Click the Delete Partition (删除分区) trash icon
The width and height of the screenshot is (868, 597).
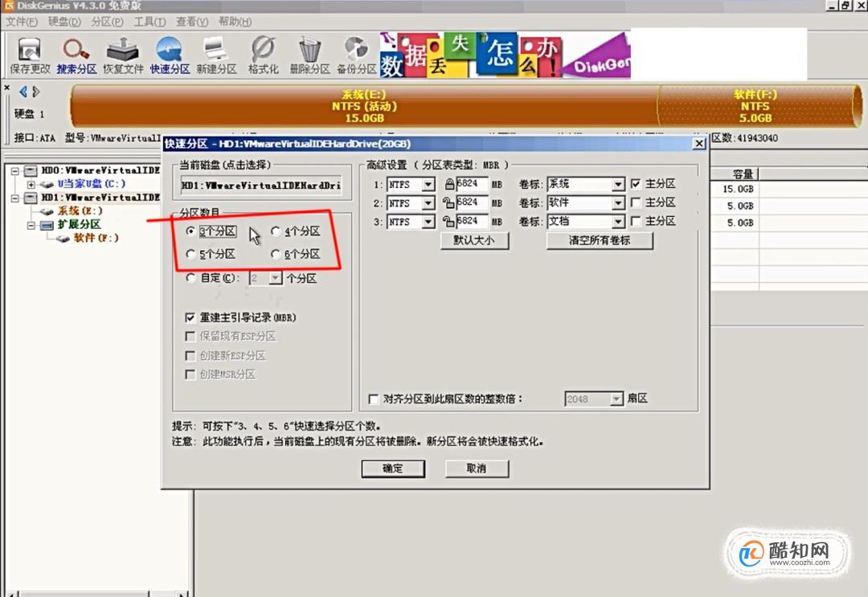(x=309, y=55)
